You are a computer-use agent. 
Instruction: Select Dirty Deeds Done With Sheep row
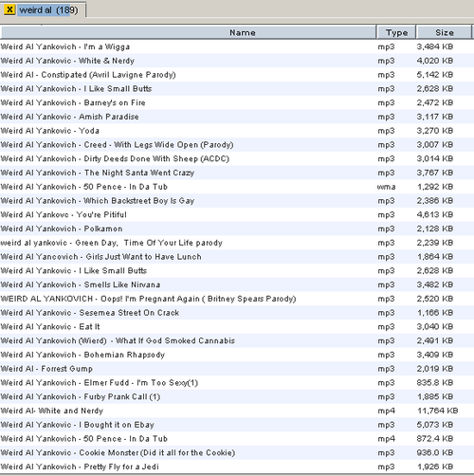(237, 158)
